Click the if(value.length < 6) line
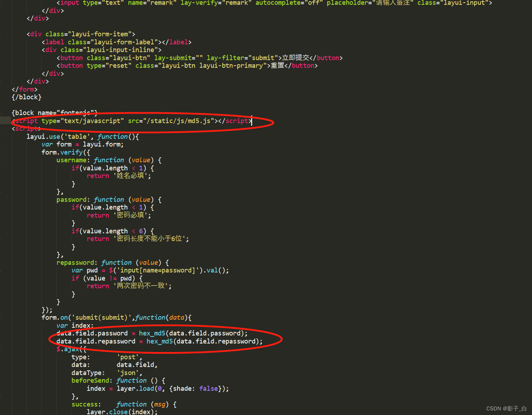This screenshot has height=415, width=532. coord(113,231)
